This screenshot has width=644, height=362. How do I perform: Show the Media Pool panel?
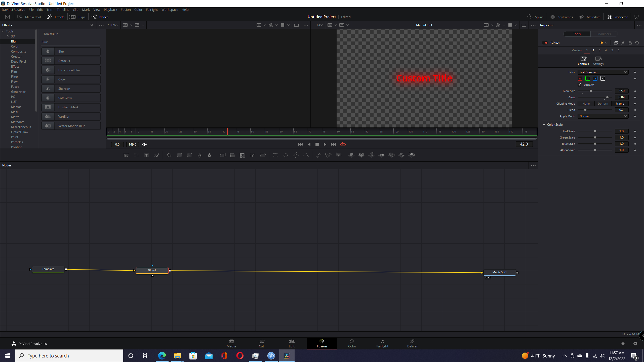pyautogui.click(x=29, y=17)
